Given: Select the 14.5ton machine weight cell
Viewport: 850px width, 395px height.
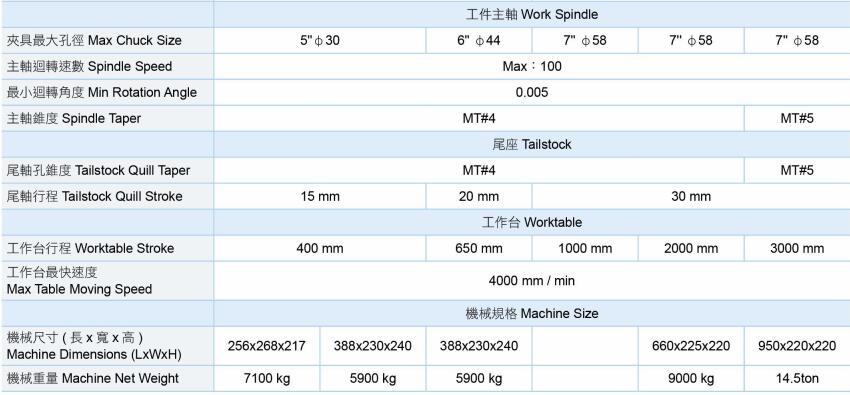Looking at the screenshot, I should (x=797, y=378).
